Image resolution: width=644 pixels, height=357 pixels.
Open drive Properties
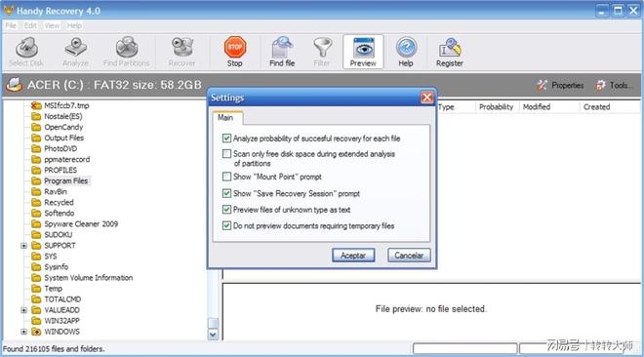(x=560, y=86)
